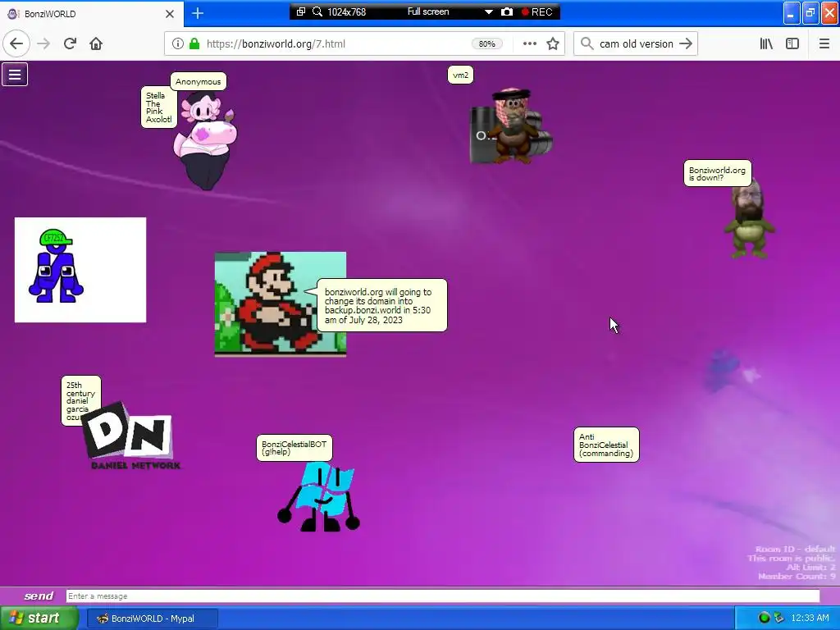
Task: Click the BonziCelestialBOT (g!help) name tag
Action: [294, 448]
